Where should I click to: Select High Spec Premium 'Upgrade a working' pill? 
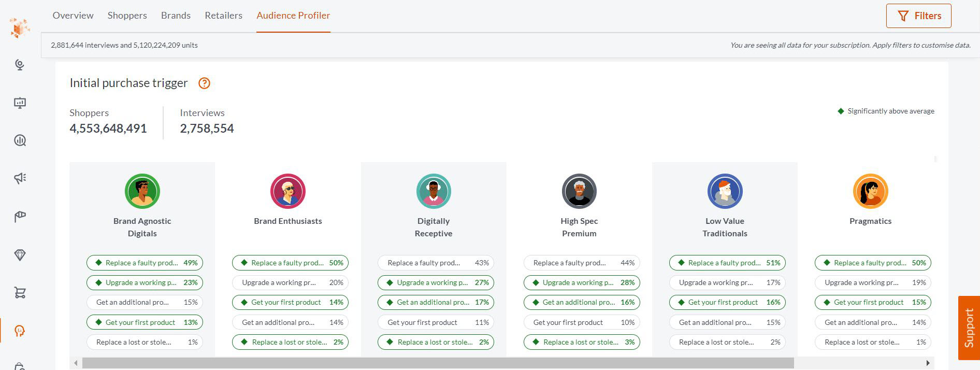coord(582,282)
